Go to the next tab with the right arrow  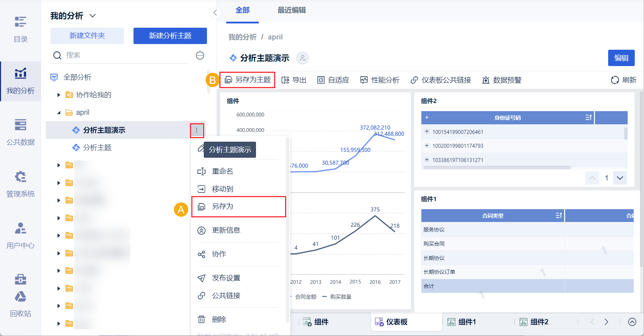coord(606,322)
